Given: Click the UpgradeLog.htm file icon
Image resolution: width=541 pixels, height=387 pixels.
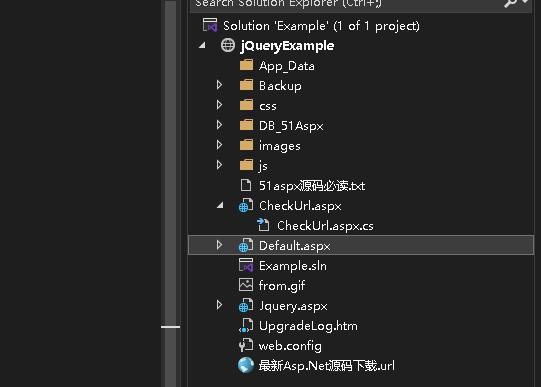Looking at the screenshot, I should coord(246,325).
